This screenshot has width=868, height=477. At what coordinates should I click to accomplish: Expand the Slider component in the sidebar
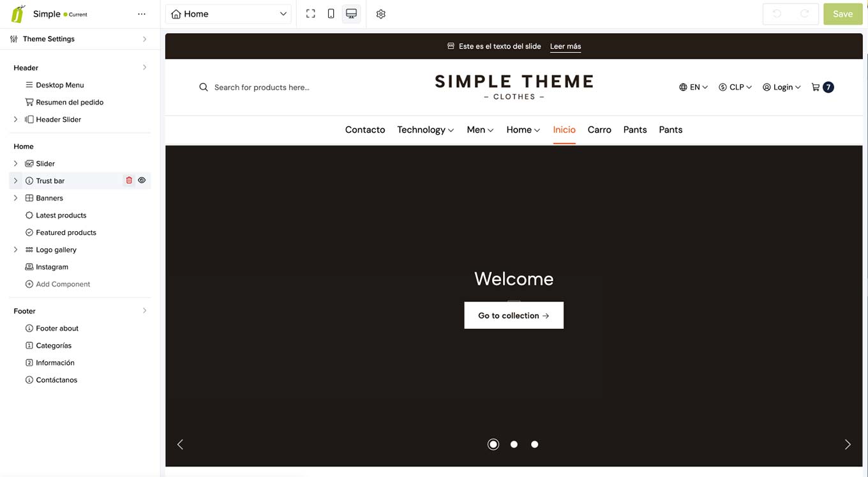15,163
